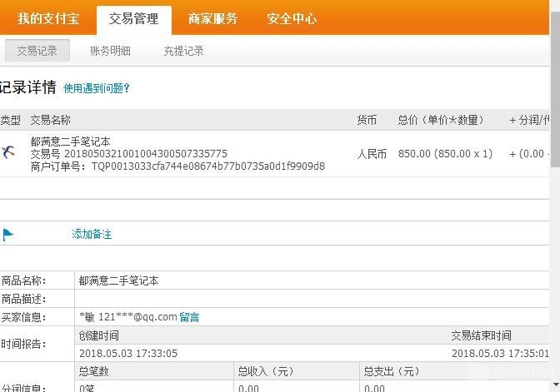
Task: Click the 总笔数 column header
Action: click(x=93, y=371)
